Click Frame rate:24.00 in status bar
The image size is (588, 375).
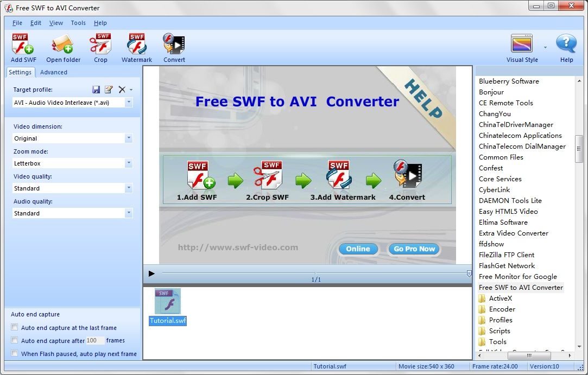[495, 366]
